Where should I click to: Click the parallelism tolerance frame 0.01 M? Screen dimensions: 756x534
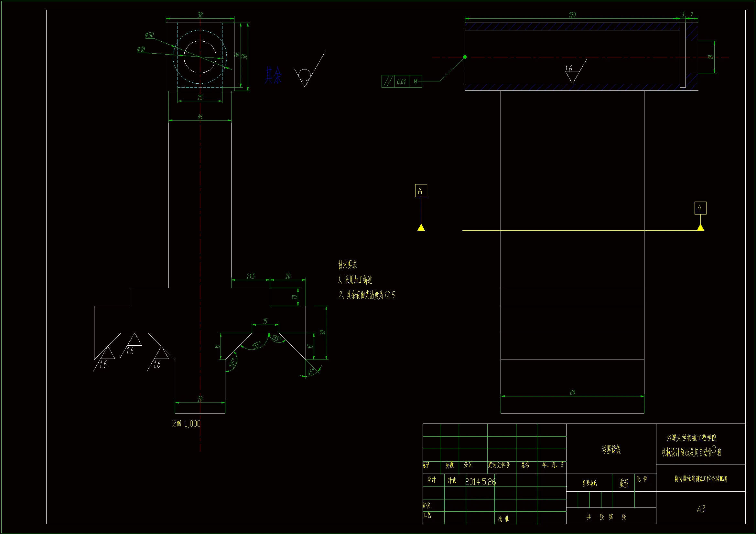401,81
